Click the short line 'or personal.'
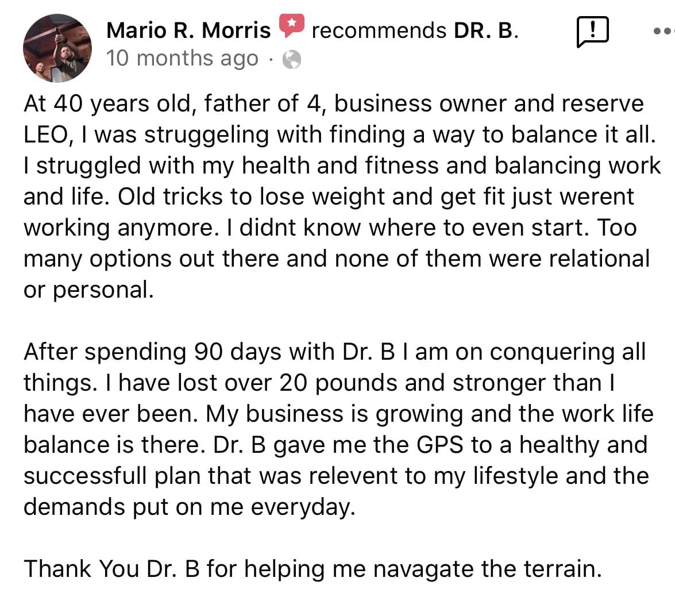Screen dimensions: 675x616 (x=88, y=290)
